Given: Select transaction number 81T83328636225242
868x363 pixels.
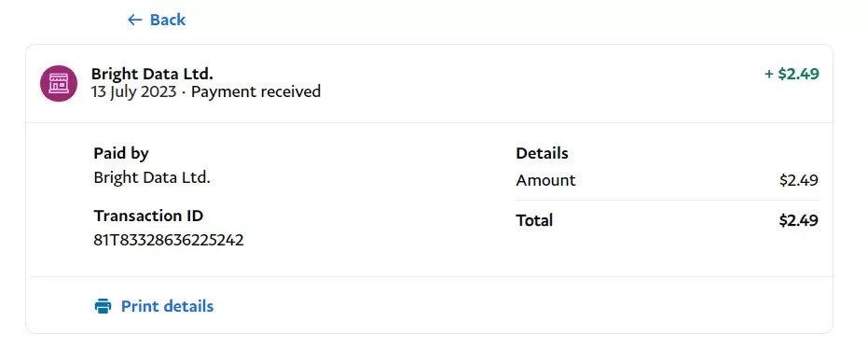Looking at the screenshot, I should 169,240.
